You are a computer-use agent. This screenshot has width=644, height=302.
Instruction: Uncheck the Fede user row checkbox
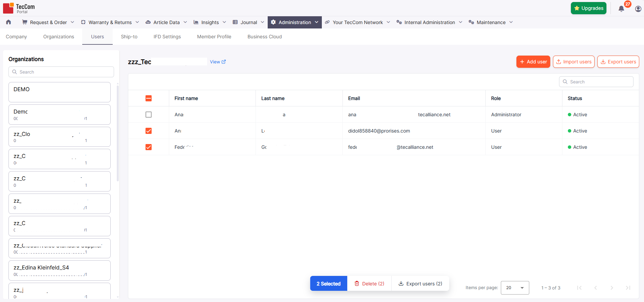coord(149,147)
